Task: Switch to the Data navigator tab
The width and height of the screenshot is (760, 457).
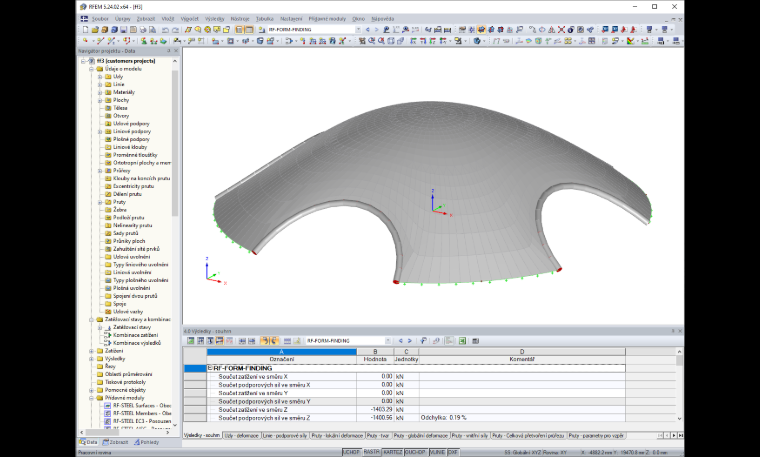Action: click(x=88, y=442)
